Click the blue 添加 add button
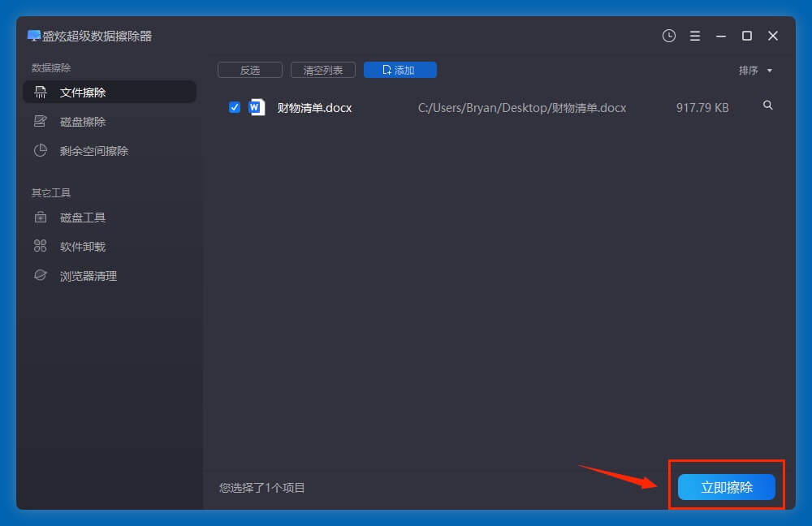The width and height of the screenshot is (812, 526). (x=400, y=71)
